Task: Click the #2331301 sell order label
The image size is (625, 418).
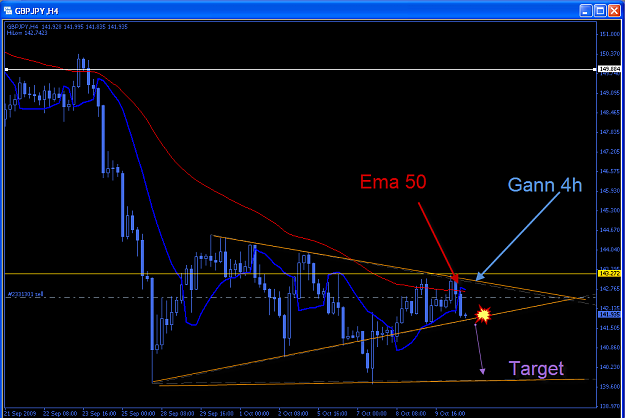Action: pyautogui.click(x=25, y=294)
